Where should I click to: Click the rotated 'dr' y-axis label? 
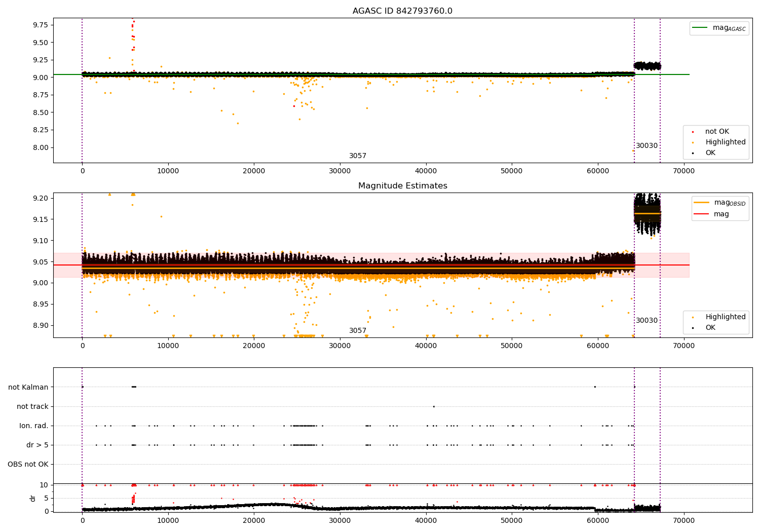[x=33, y=499]
